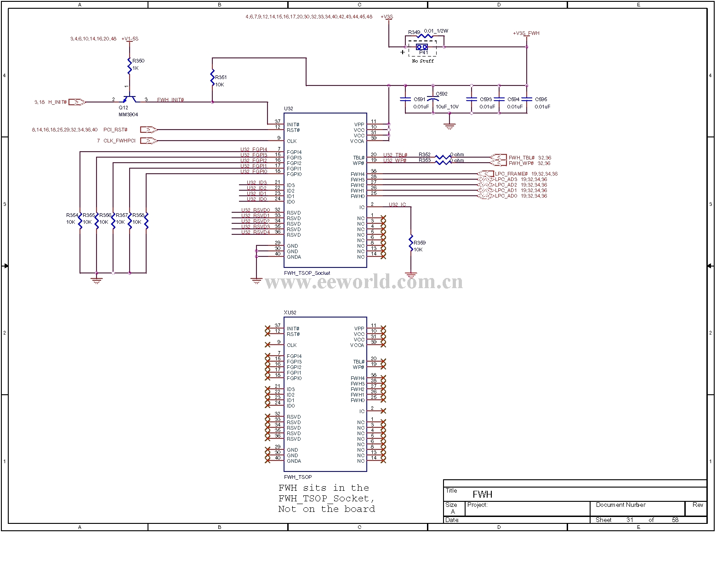This screenshot has width=728, height=562.
Task: Click the FWH title in title block
Action: [483, 494]
